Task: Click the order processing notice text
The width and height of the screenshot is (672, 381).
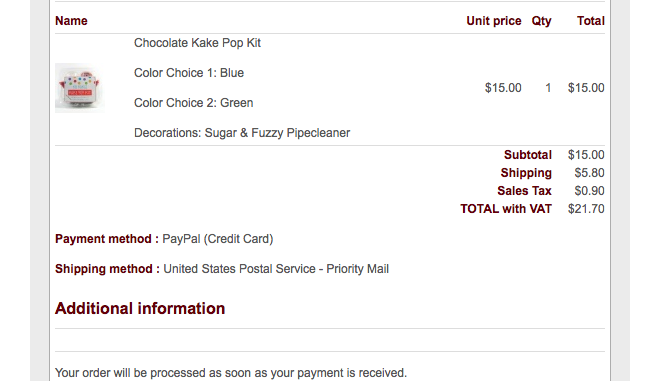Action: pos(231,373)
